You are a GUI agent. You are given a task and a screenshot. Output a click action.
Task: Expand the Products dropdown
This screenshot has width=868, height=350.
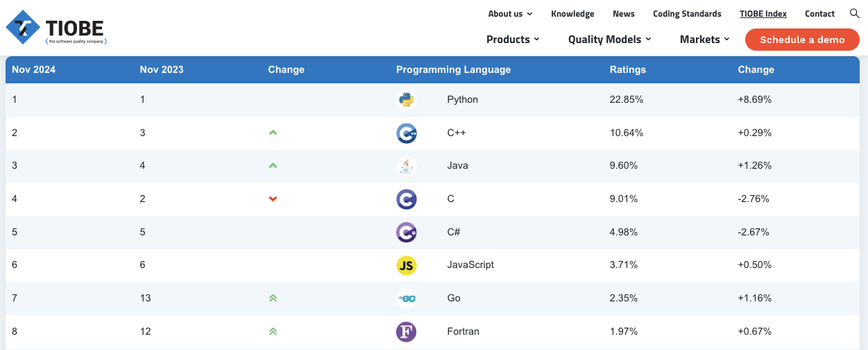pos(513,40)
